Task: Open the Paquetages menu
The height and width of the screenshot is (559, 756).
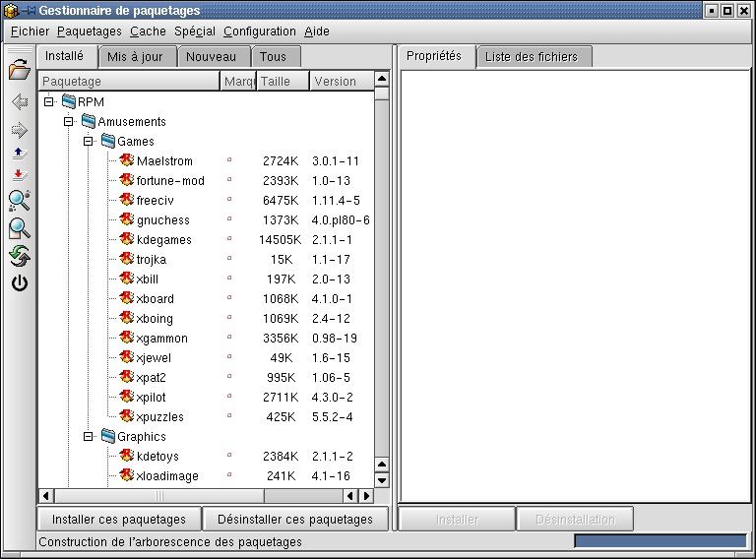Action: click(89, 31)
